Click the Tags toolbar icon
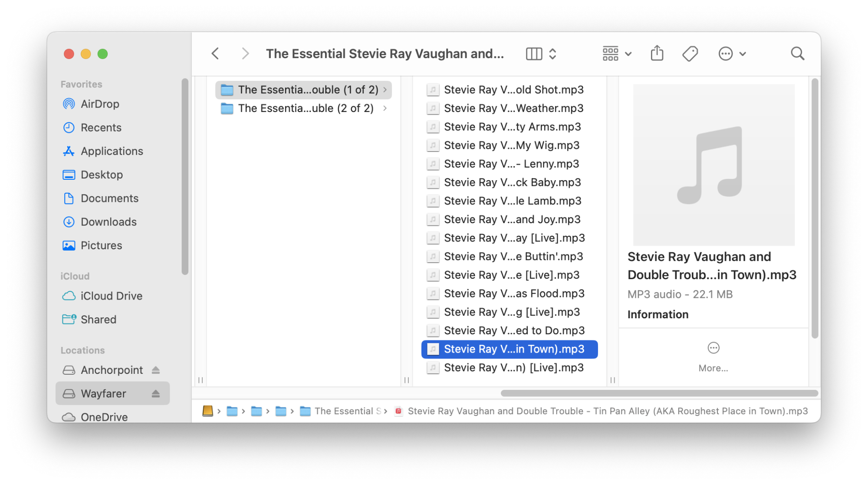Image resolution: width=868 pixels, height=485 pixels. pyautogui.click(x=690, y=54)
